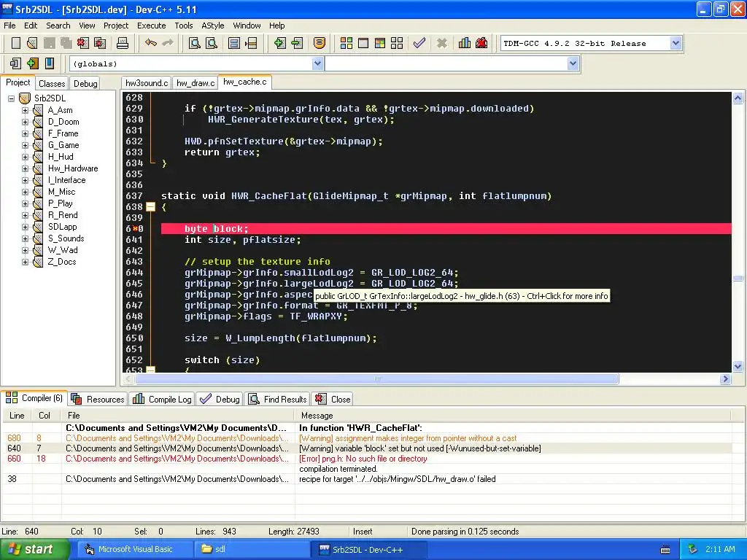Expand the A_Asm folder
747x560 pixels.
[25, 110]
